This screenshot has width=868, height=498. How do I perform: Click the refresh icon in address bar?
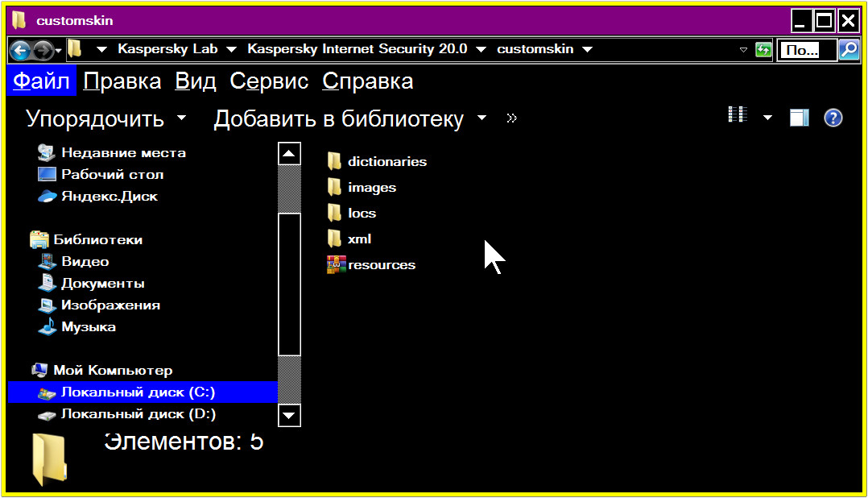click(763, 50)
